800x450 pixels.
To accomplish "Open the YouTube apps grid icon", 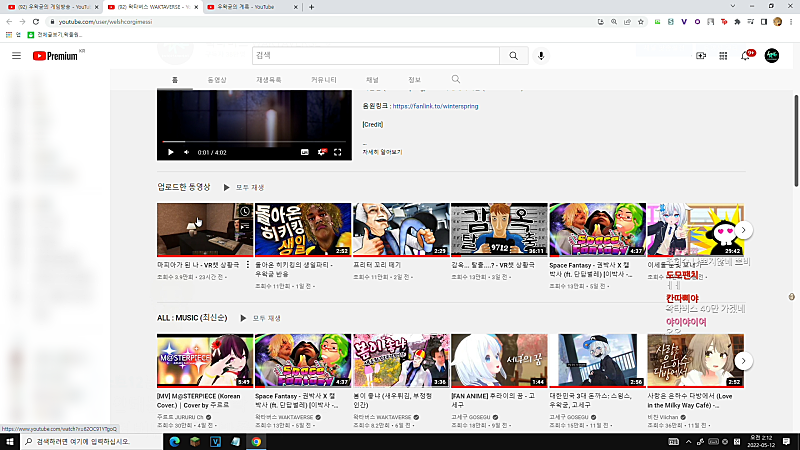I will [723, 56].
